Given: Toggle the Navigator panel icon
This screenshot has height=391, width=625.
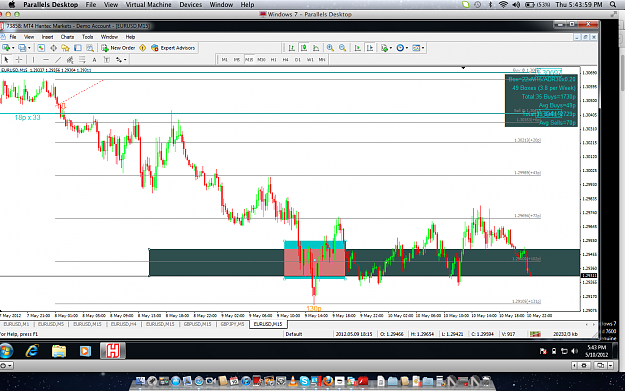Looking at the screenshot, I should 65,48.
